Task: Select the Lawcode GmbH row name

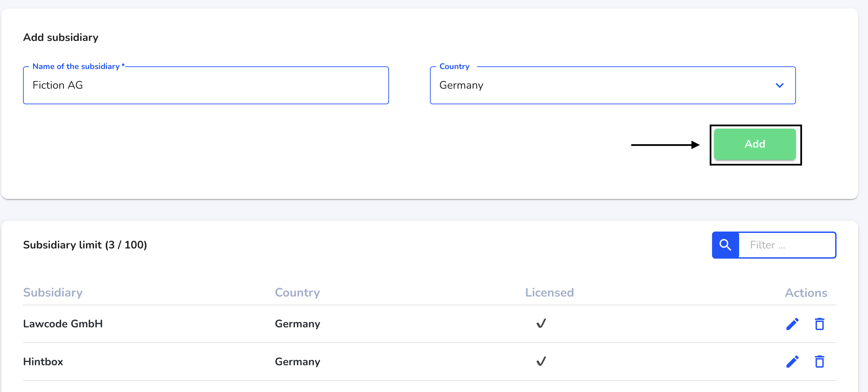Action: click(x=63, y=324)
